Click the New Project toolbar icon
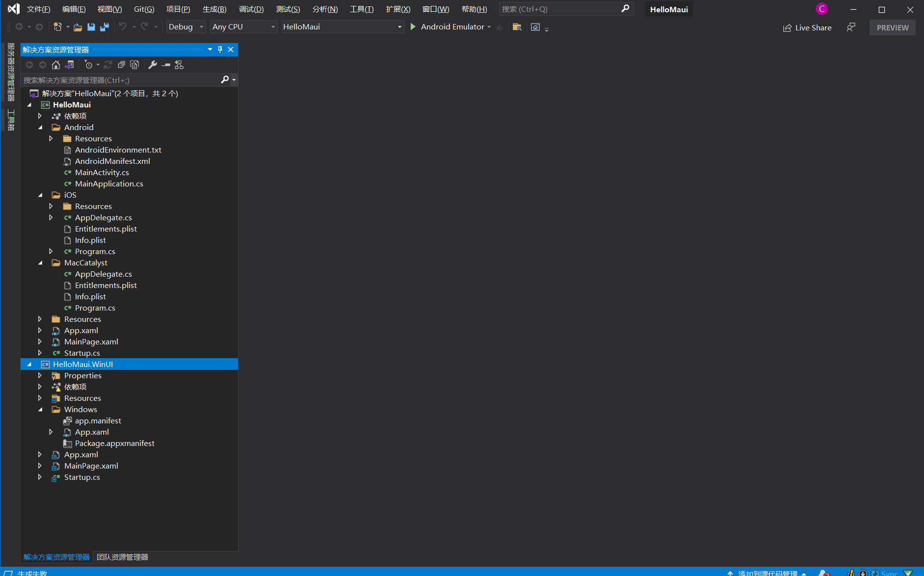 (x=58, y=27)
